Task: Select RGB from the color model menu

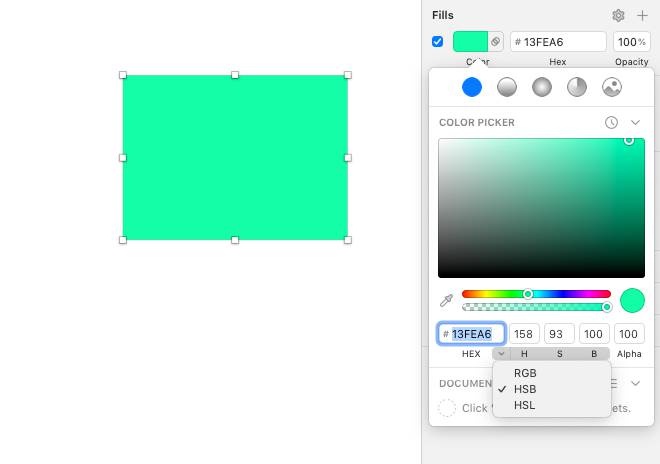Action: click(525, 373)
